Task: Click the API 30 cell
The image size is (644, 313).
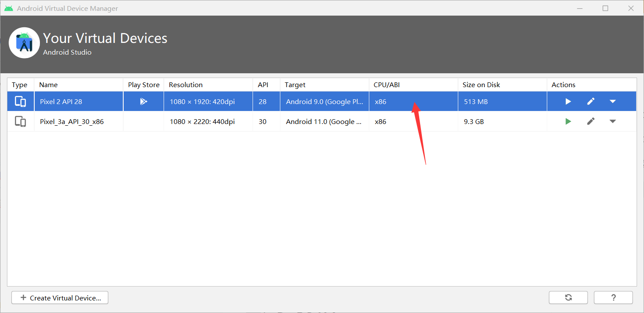Action: [x=266, y=121]
